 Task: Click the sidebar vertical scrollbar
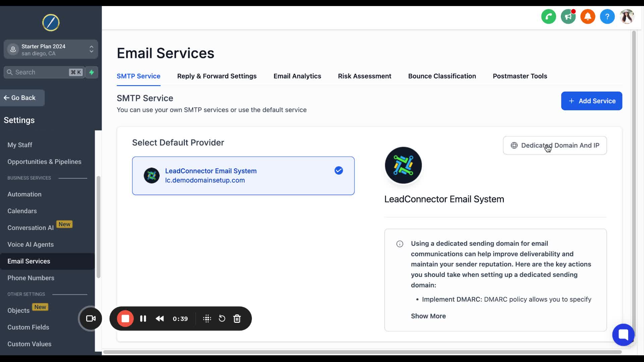(99, 227)
